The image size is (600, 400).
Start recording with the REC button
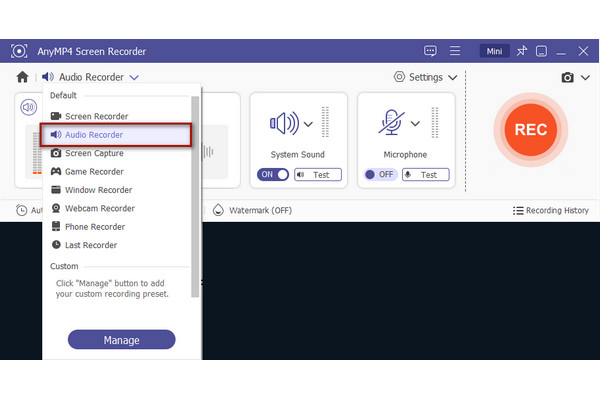(x=530, y=130)
